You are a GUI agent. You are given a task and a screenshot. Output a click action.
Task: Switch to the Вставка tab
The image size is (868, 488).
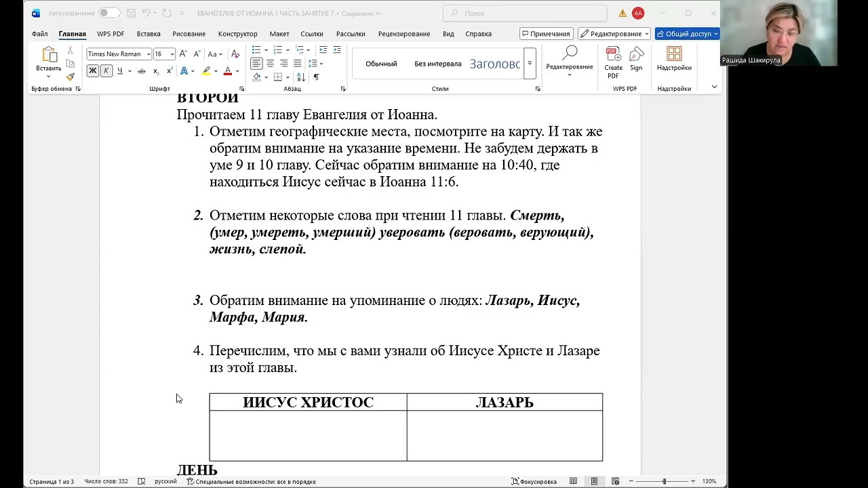(149, 34)
